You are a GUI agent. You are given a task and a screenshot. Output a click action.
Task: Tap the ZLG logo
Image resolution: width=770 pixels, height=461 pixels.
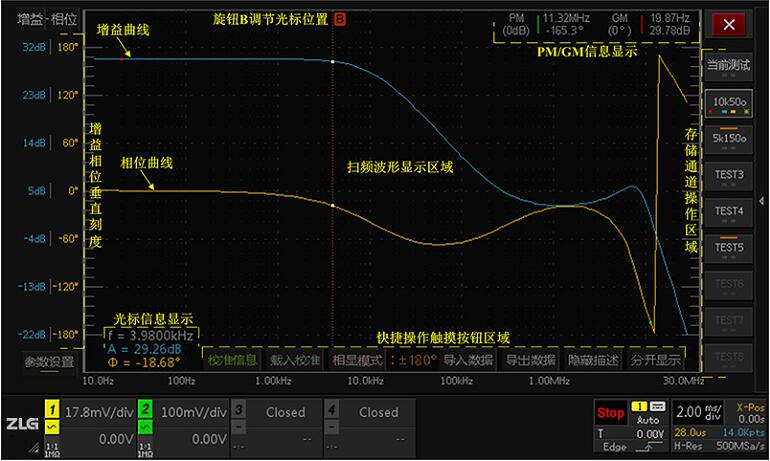point(20,426)
